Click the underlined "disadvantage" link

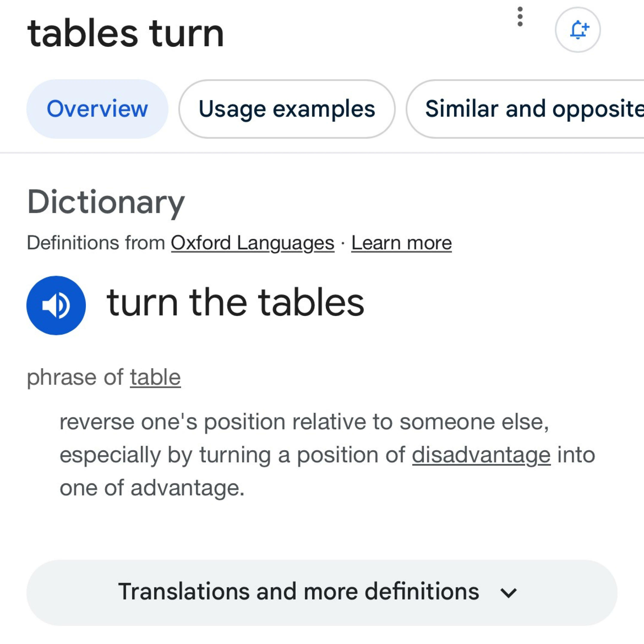click(481, 455)
